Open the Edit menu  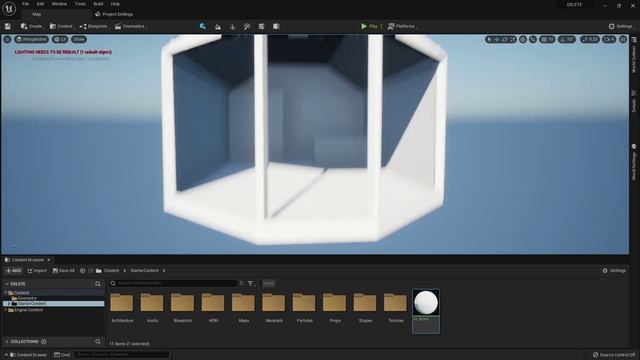[x=40, y=4]
